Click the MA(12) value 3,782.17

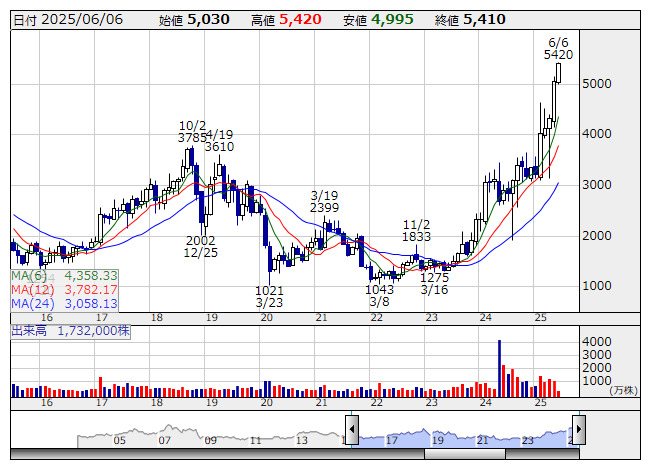tap(91, 289)
